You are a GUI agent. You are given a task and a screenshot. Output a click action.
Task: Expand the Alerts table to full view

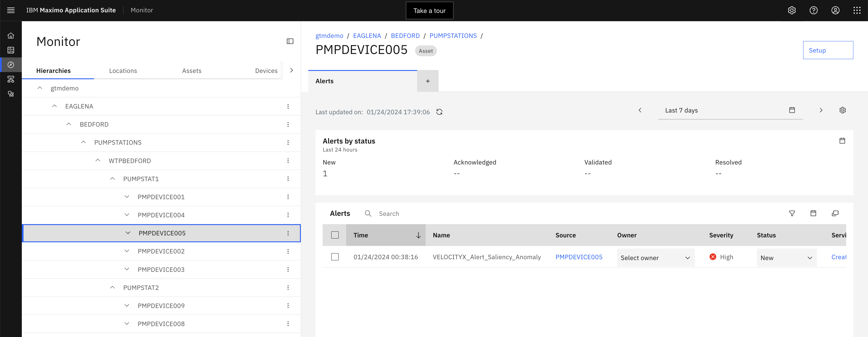835,213
